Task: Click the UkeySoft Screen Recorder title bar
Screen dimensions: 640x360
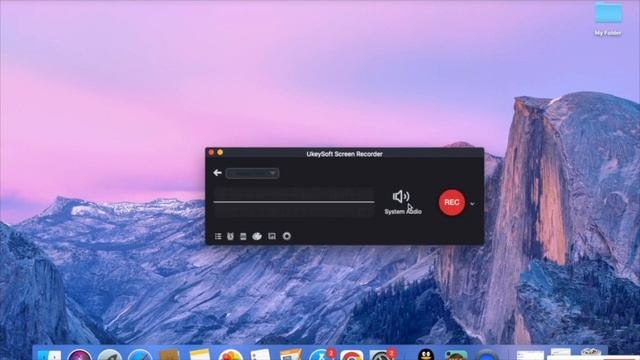Action: [x=344, y=154]
